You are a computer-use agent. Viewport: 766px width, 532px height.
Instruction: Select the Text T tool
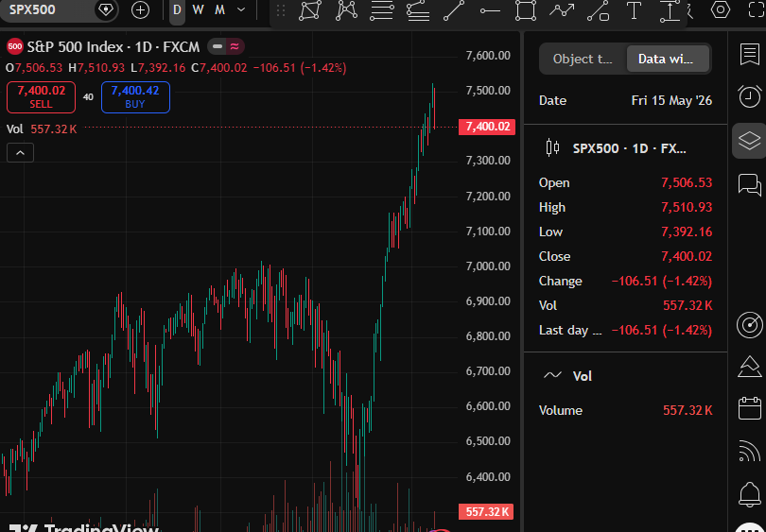[635, 10]
